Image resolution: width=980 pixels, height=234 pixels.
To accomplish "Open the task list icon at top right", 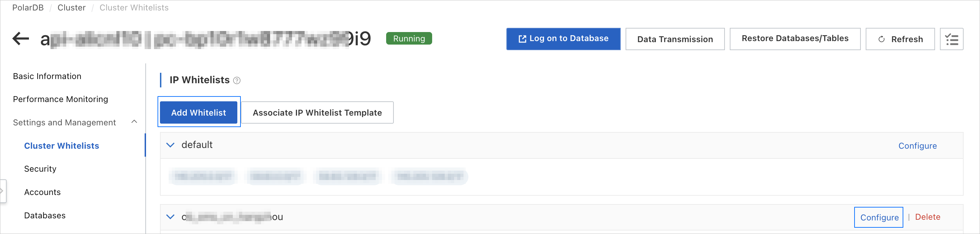I will [x=952, y=39].
